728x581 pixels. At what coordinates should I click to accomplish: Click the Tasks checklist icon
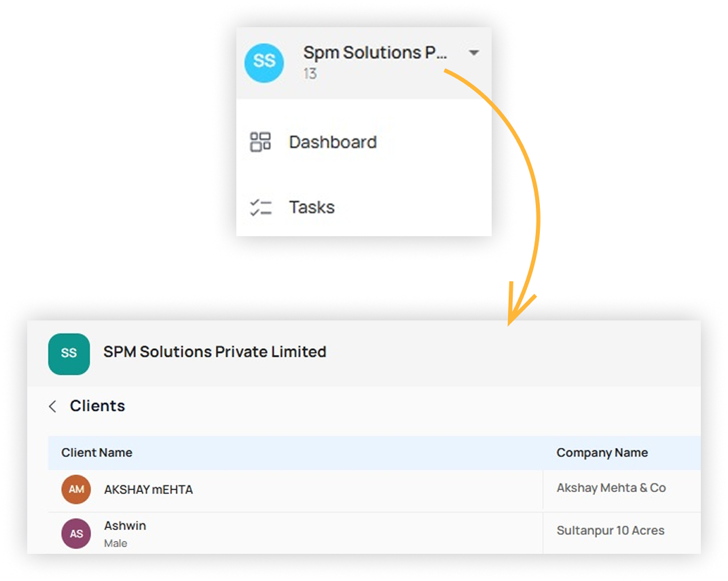coord(261,208)
